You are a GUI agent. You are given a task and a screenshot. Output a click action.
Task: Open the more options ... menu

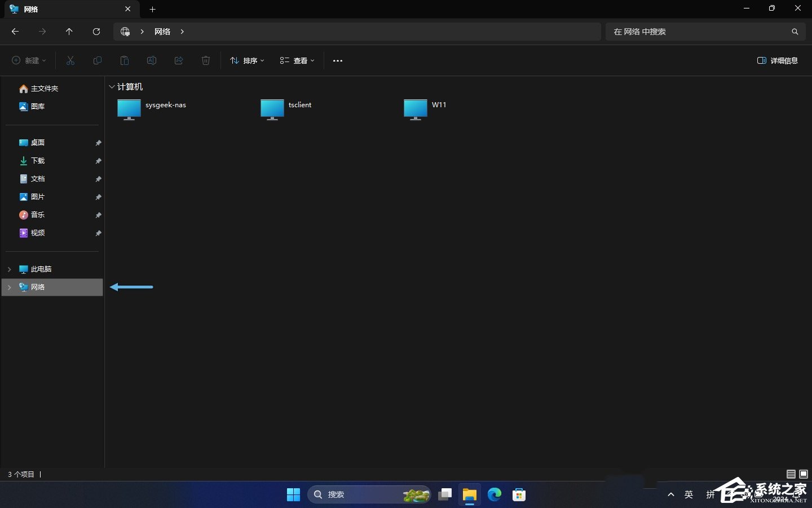(x=337, y=60)
